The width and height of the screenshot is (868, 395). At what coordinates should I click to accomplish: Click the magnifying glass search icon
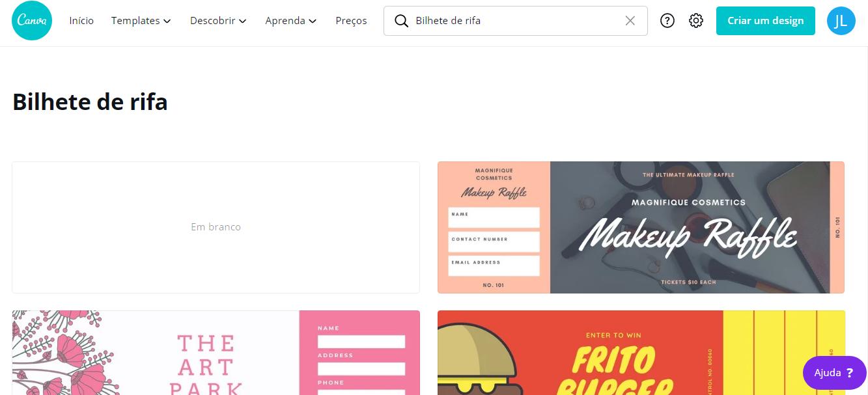pos(402,21)
